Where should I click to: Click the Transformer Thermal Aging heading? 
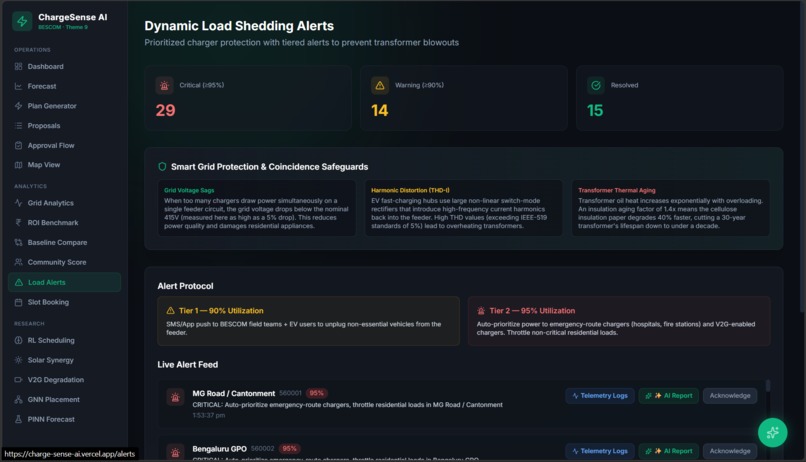617,190
